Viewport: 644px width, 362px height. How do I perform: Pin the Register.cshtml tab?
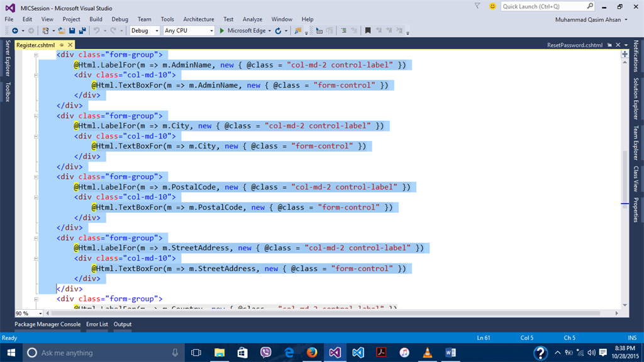[x=61, y=45]
